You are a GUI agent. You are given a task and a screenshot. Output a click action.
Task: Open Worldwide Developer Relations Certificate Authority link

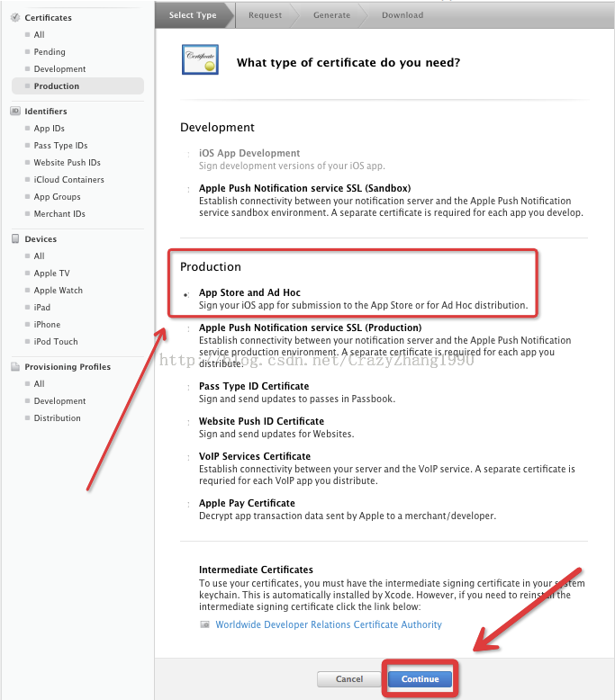pos(329,624)
